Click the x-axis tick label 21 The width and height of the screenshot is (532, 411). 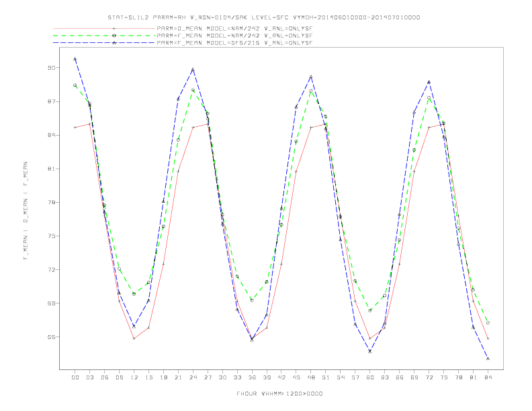click(178, 377)
